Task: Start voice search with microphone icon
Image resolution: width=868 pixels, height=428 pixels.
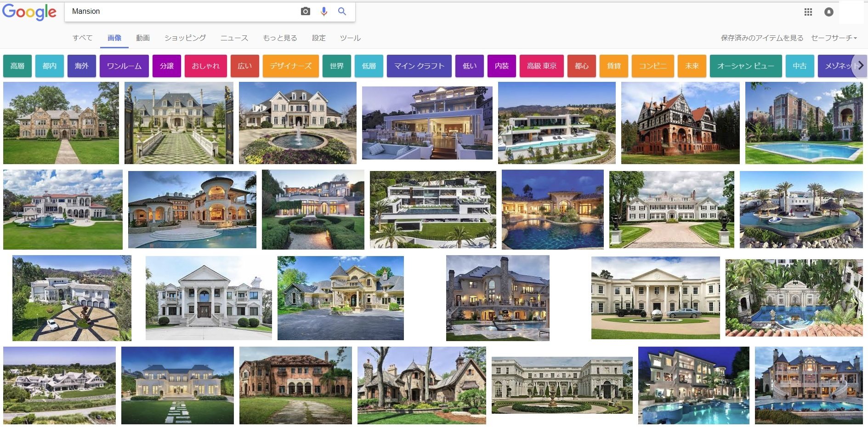Action: tap(324, 11)
